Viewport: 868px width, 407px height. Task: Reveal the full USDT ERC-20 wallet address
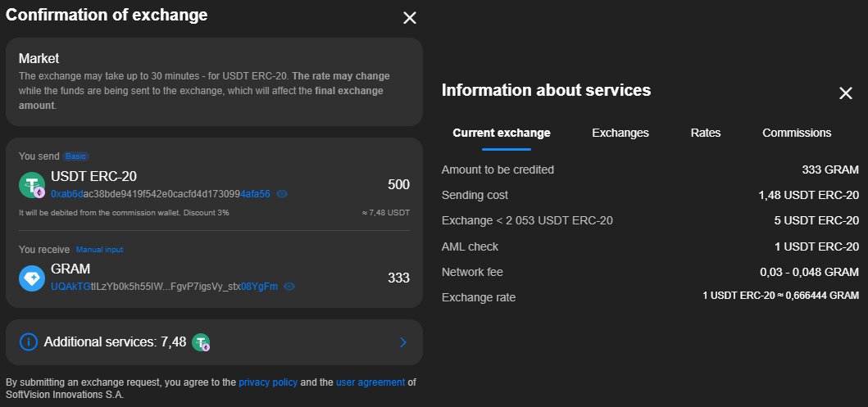point(282,194)
